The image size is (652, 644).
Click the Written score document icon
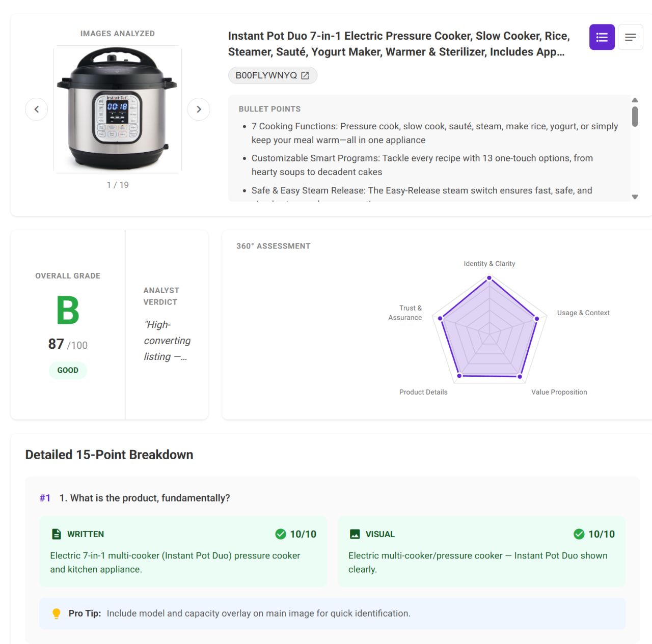point(56,534)
